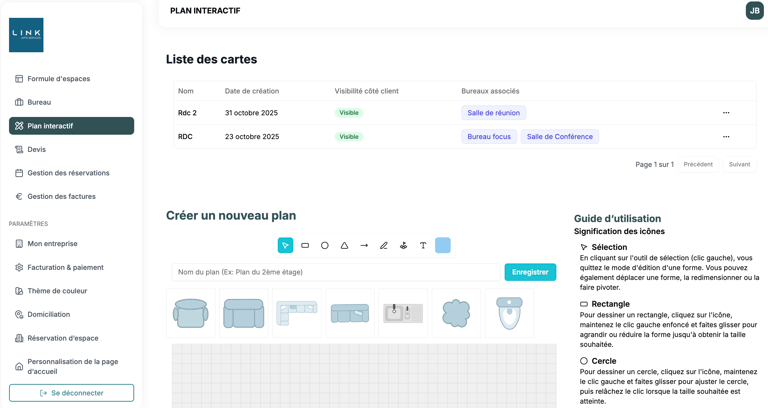Viewport: 768px width, 408px height.
Task: Click the Visible badge in Rdc 2 row
Action: pyautogui.click(x=349, y=113)
